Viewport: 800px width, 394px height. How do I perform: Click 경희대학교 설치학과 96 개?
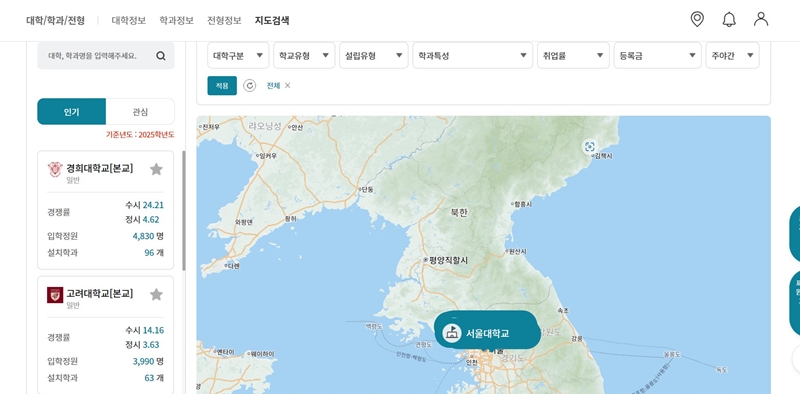click(x=154, y=253)
